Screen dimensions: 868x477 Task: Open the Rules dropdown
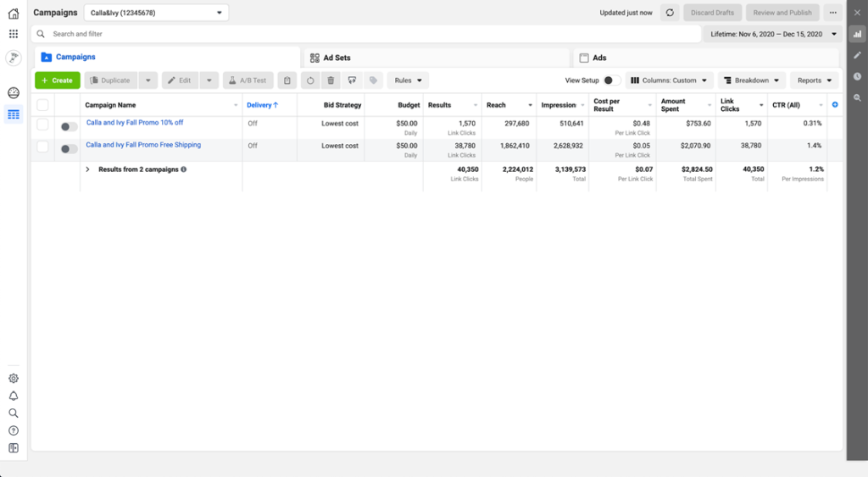pos(408,80)
